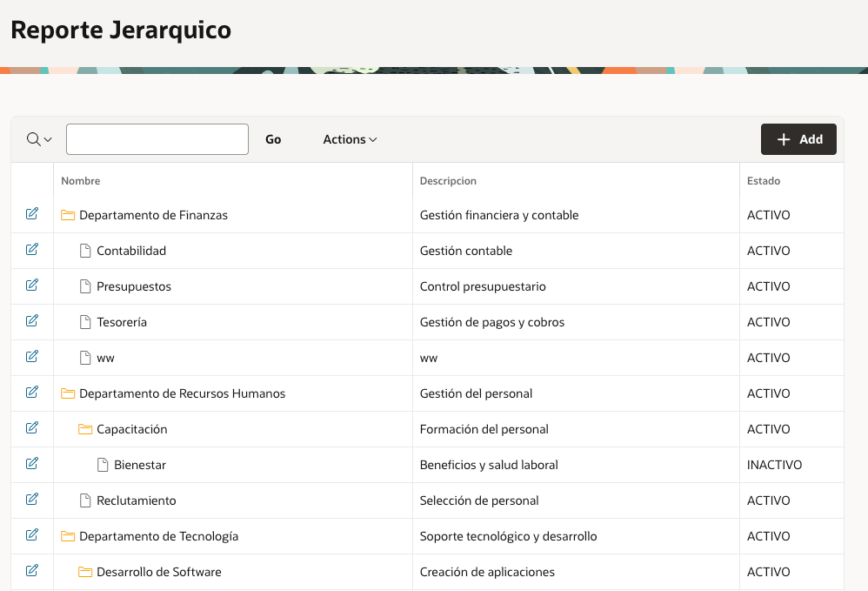
Task: Select the Desarrollo de Software item
Action: [x=159, y=572]
